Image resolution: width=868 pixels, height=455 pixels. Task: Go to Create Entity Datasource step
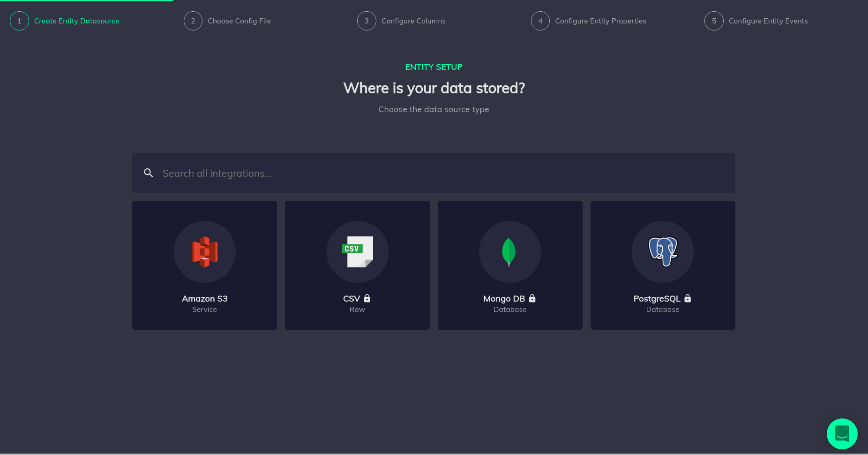pos(77,21)
